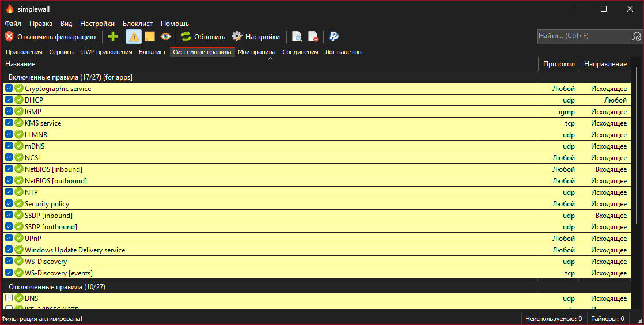644x325 pixels.
Task: Click green check icon of UPnP rule
Action: click(19, 238)
